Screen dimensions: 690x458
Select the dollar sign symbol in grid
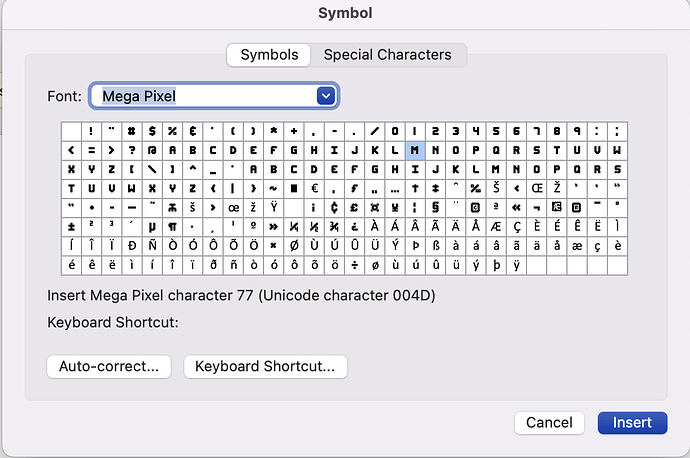tap(153, 131)
